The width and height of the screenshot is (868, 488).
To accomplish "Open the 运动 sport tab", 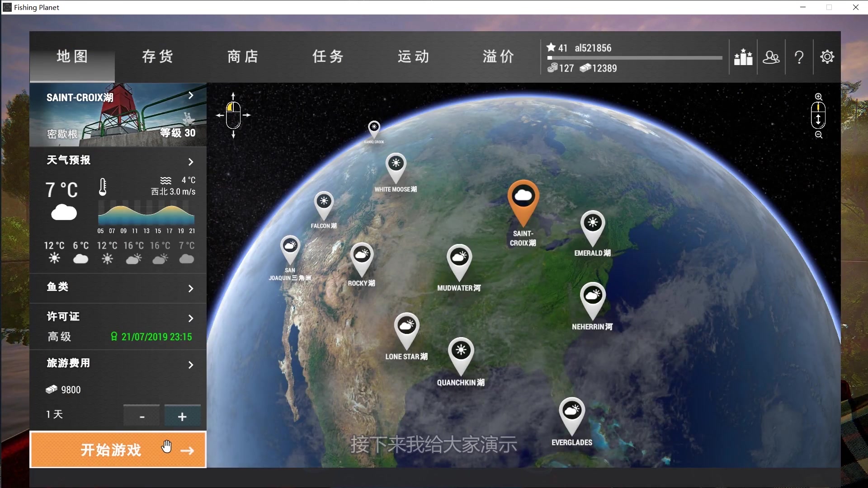I will coord(414,56).
